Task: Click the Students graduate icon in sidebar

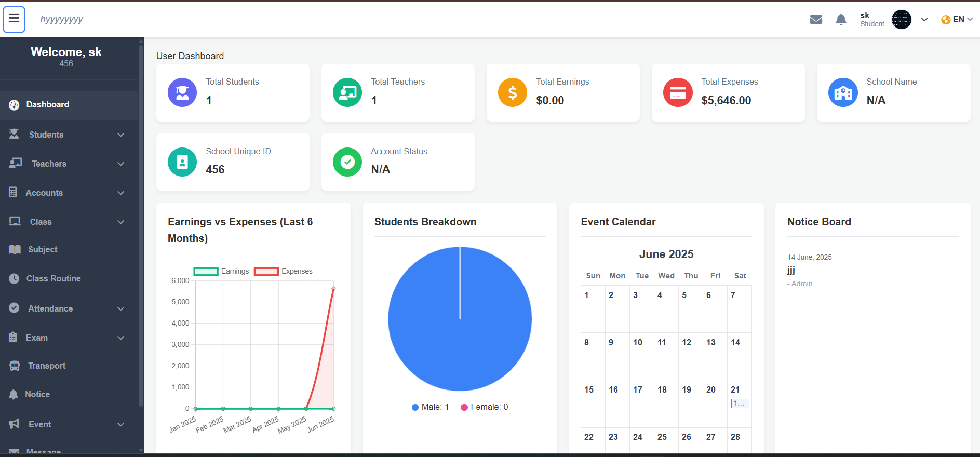Action: click(x=14, y=135)
